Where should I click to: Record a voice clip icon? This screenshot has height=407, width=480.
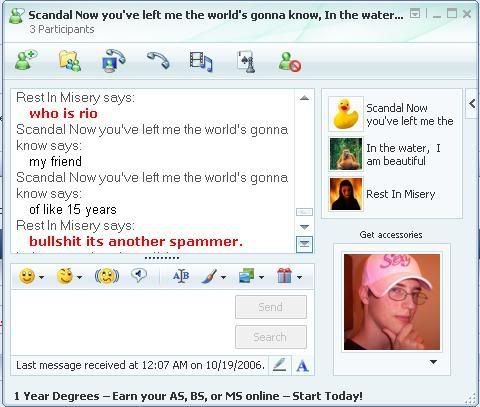click(139, 275)
